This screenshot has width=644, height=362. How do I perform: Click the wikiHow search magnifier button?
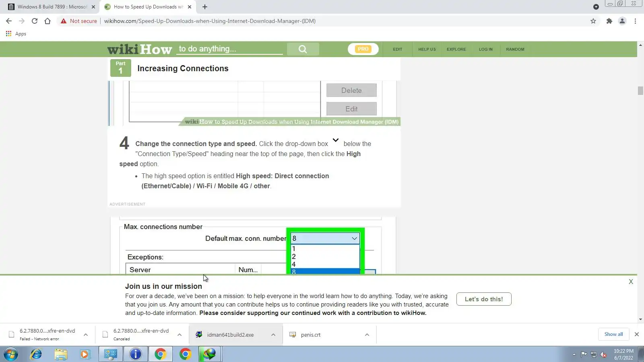pos(303,49)
